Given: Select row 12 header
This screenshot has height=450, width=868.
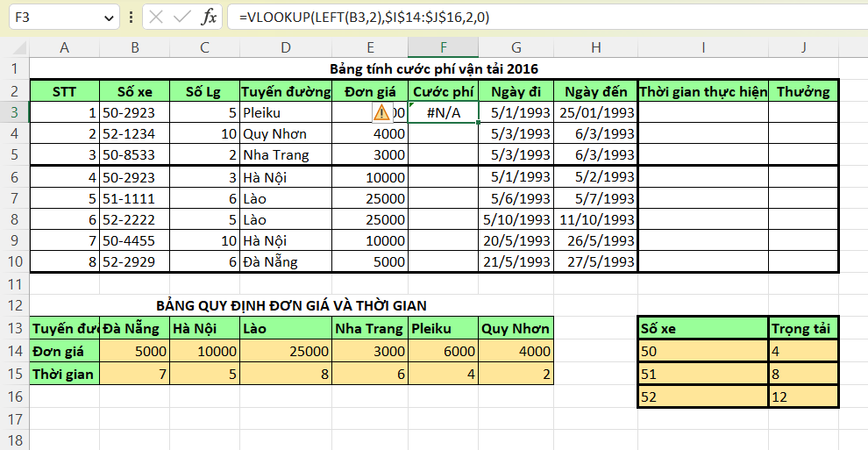Looking at the screenshot, I should (x=15, y=305).
